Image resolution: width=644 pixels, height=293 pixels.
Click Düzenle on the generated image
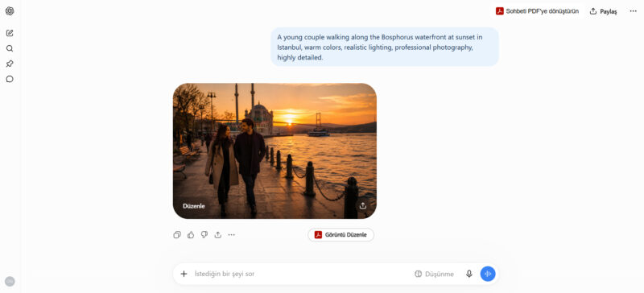click(x=193, y=206)
